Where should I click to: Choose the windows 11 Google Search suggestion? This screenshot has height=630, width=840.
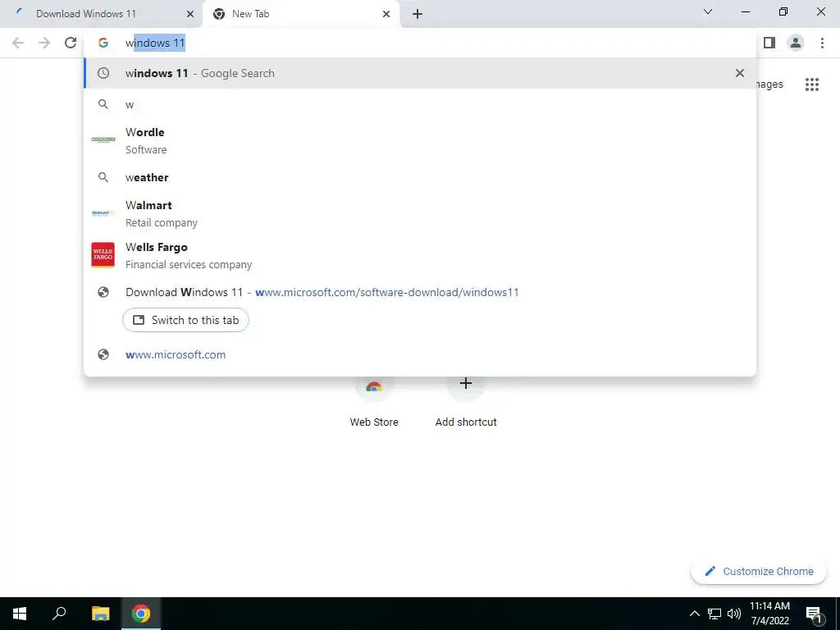click(x=420, y=73)
